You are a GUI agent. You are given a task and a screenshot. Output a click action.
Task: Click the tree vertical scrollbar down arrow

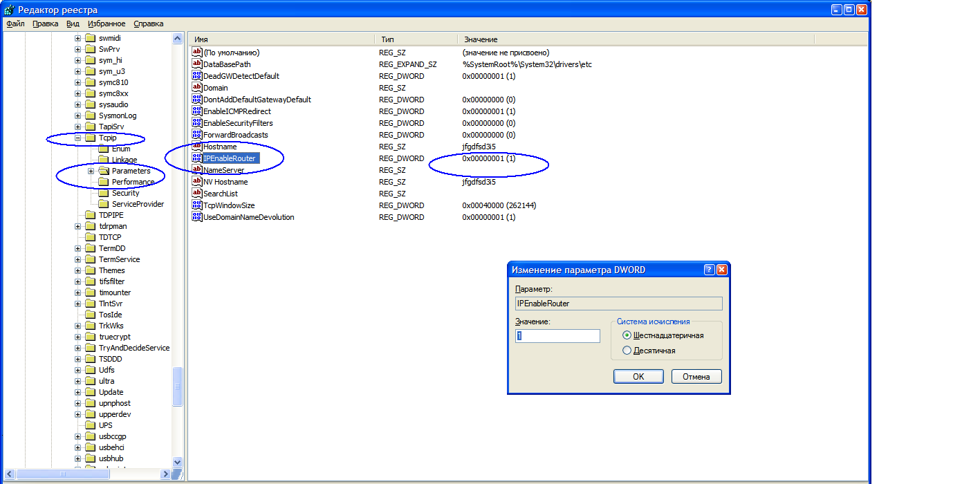(x=177, y=462)
